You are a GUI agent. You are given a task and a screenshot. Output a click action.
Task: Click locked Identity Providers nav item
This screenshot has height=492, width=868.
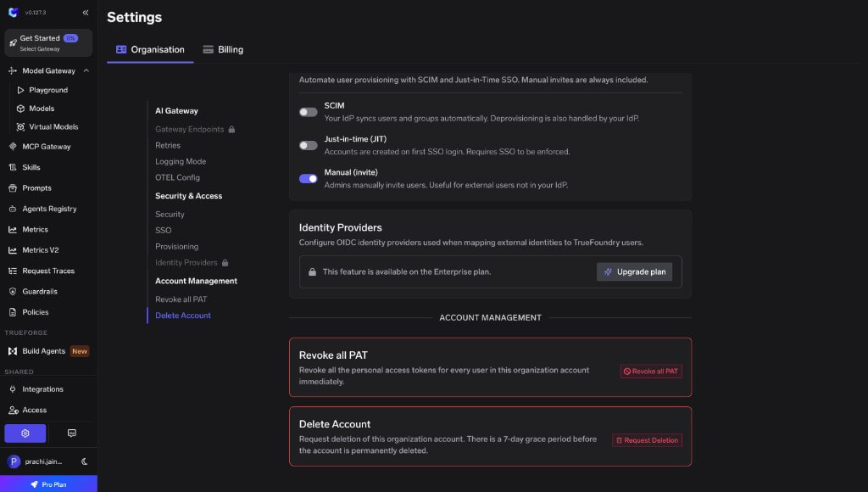(x=192, y=263)
